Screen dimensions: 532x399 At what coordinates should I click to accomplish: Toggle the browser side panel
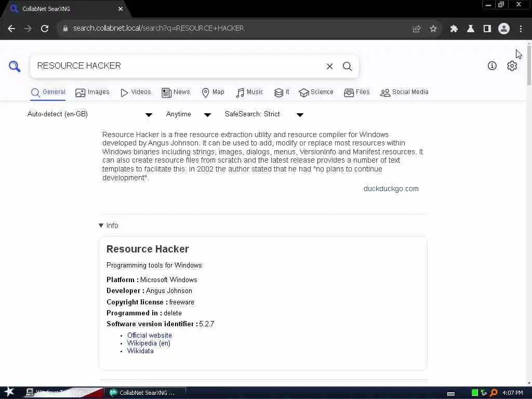pyautogui.click(x=487, y=29)
